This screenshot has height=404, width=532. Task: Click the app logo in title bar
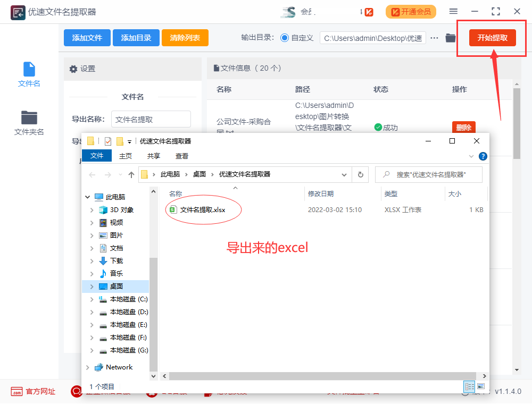point(18,11)
